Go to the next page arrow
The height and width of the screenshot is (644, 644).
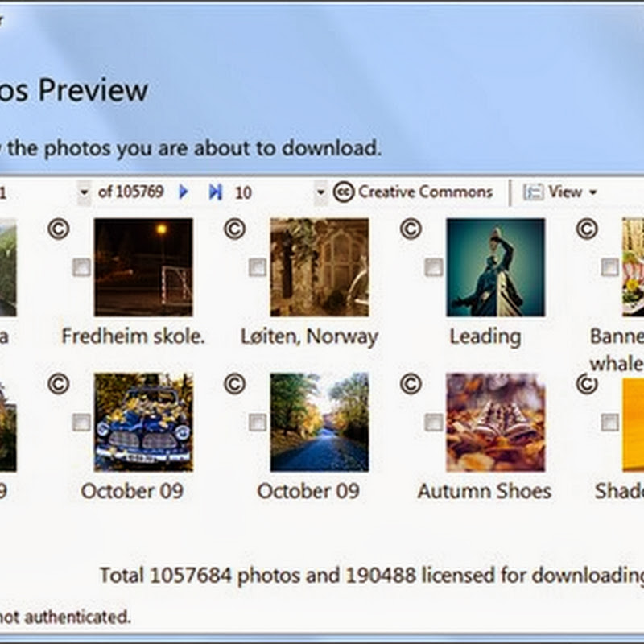[x=184, y=192]
